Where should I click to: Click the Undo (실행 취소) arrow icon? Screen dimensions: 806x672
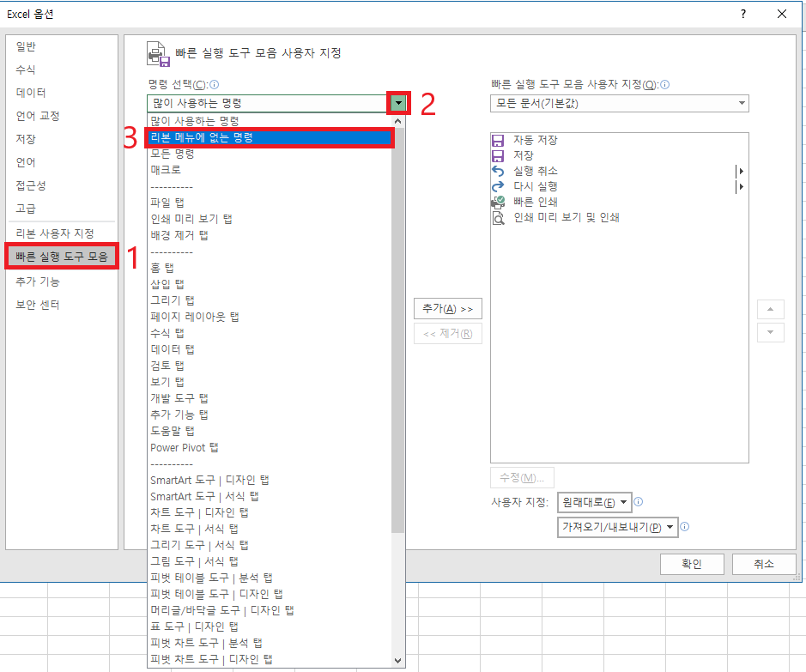point(498,171)
